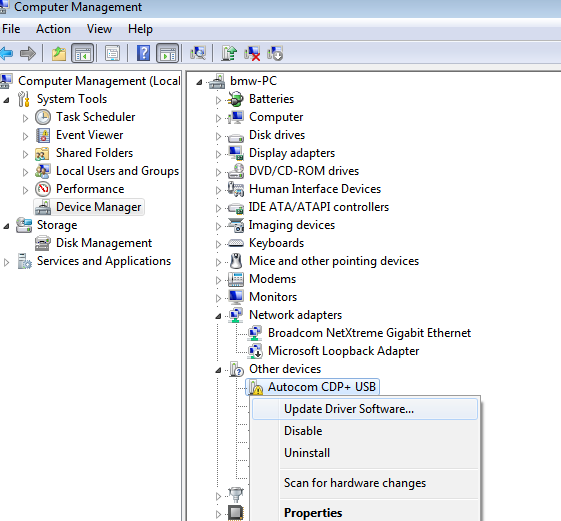561x521 pixels.
Task: Click the Monitors category icon
Action: [236, 297]
